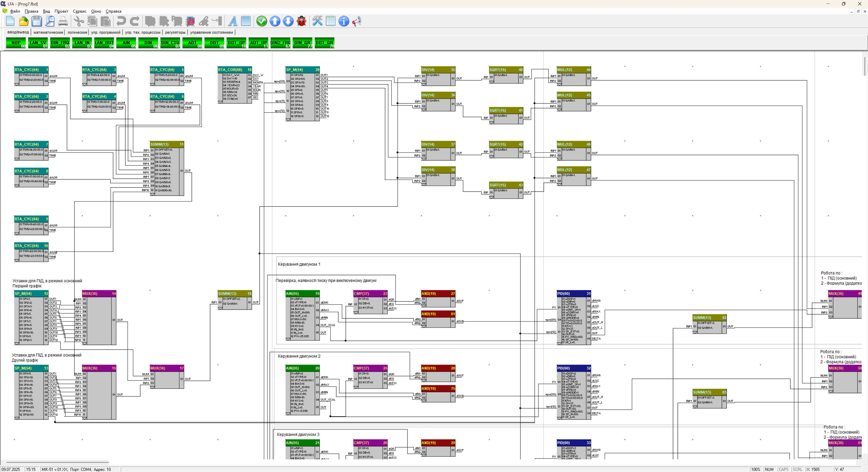This screenshot has height=472, width=868.
Task: Open project with the yellow folder icon
Action: [x=24, y=21]
